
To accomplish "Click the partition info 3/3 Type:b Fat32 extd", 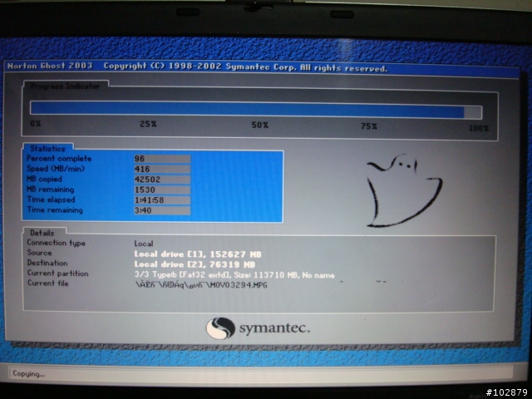I will [234, 275].
